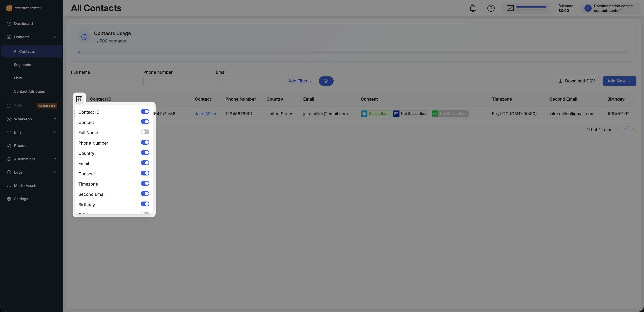Viewport: 644px width, 312px height.
Task: Click the help question mark icon
Action: pyautogui.click(x=491, y=8)
